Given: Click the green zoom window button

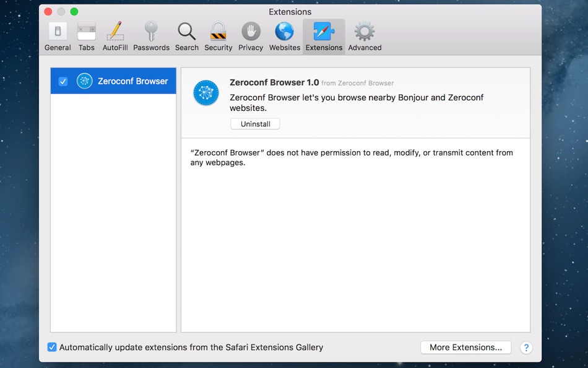Looking at the screenshot, I should click(x=74, y=12).
